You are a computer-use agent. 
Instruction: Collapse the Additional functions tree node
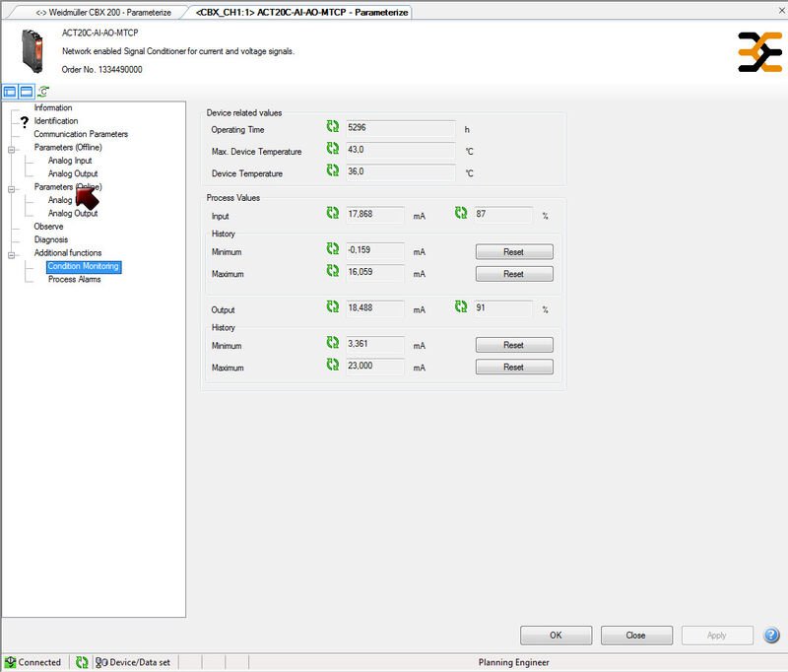point(11,255)
